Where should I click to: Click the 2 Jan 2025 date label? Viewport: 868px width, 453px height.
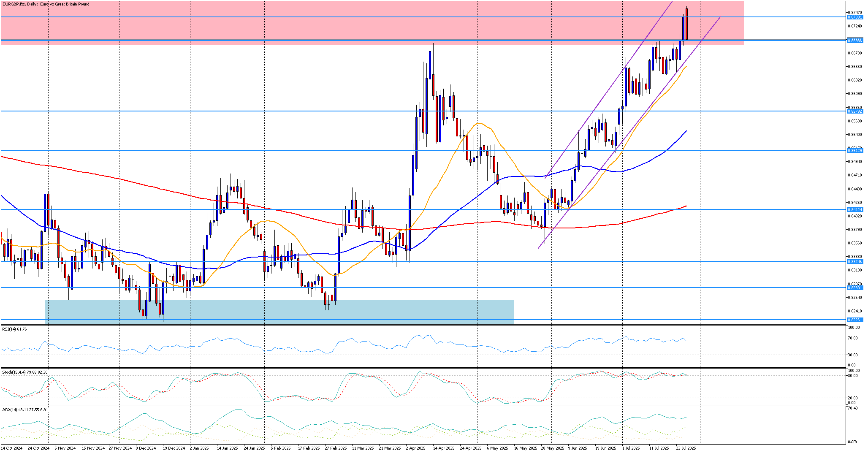coord(199,448)
